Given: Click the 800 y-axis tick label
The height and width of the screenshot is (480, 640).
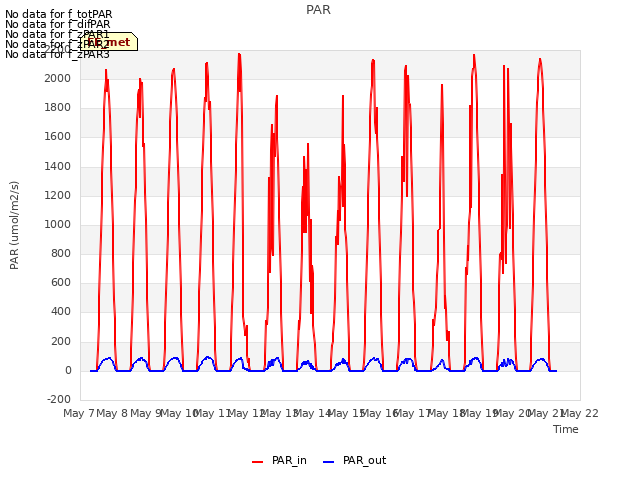Looking at the screenshot, I should 61,254.
